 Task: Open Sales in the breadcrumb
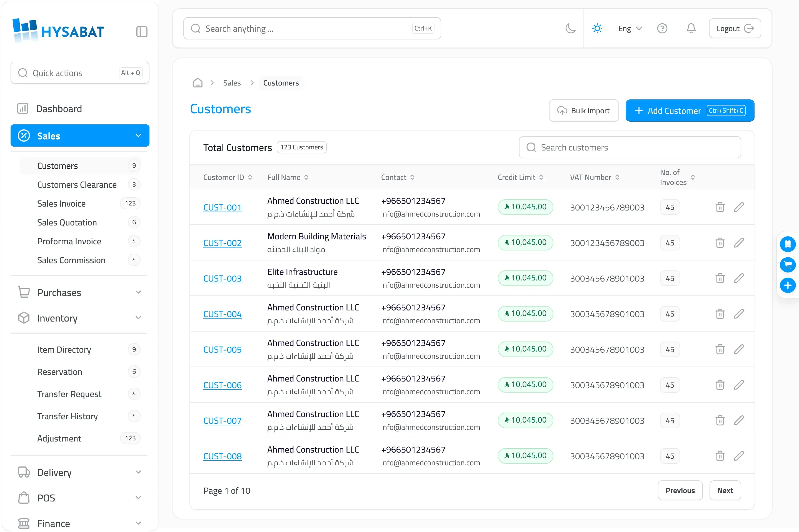232,83
